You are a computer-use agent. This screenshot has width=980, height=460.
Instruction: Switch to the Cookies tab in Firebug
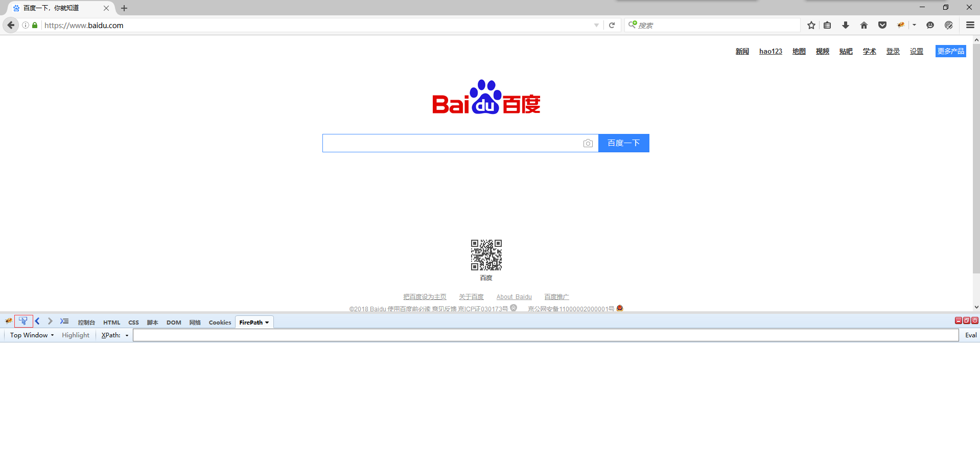click(x=220, y=323)
